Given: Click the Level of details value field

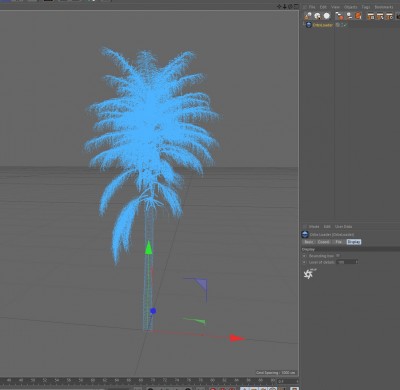Looking at the screenshot, I should 346,262.
